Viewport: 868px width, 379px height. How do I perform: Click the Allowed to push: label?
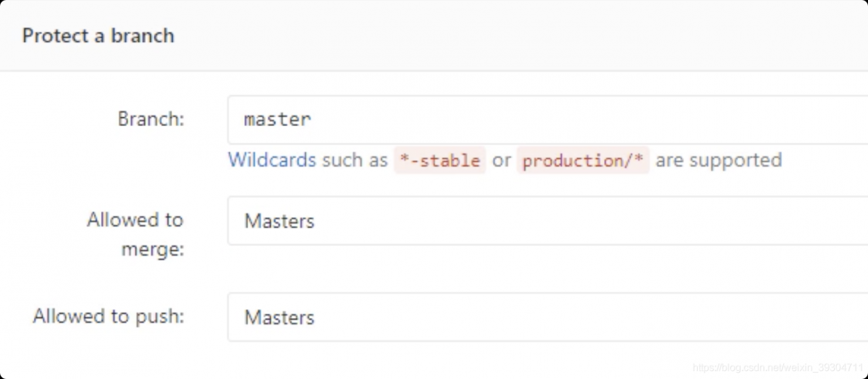[108, 316]
